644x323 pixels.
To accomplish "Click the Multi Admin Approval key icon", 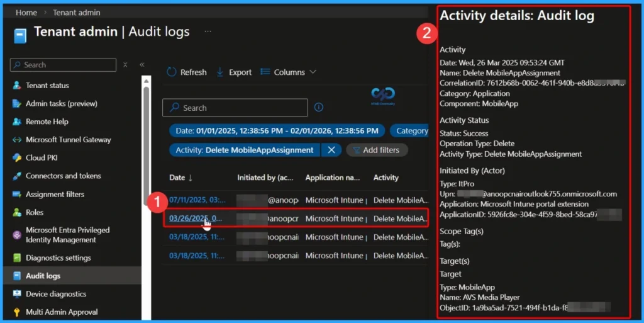I will coord(17,312).
